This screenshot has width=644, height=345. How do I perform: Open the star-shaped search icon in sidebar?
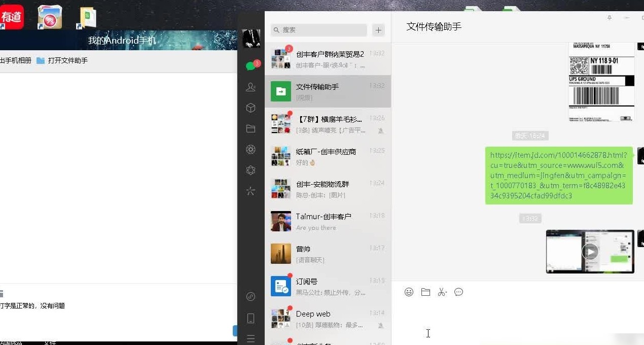[x=251, y=191]
